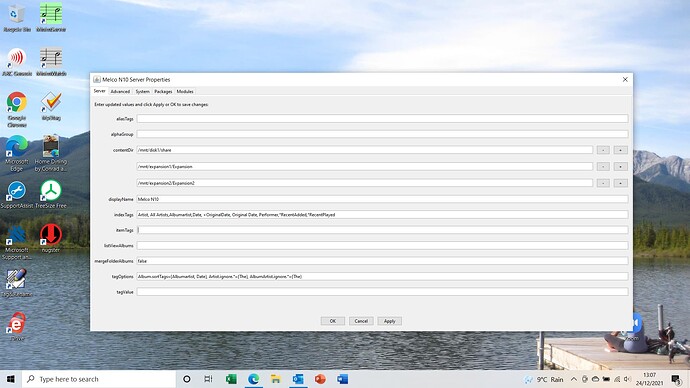The image size is (690, 388).
Task: Click the 9°C Rain weather widget
Action: click(544, 379)
